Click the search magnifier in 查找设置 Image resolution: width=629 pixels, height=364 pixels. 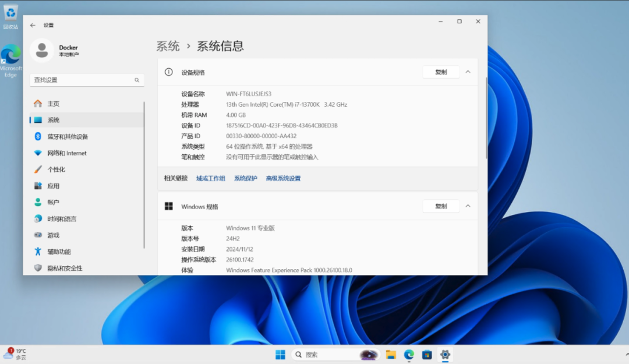click(x=137, y=80)
